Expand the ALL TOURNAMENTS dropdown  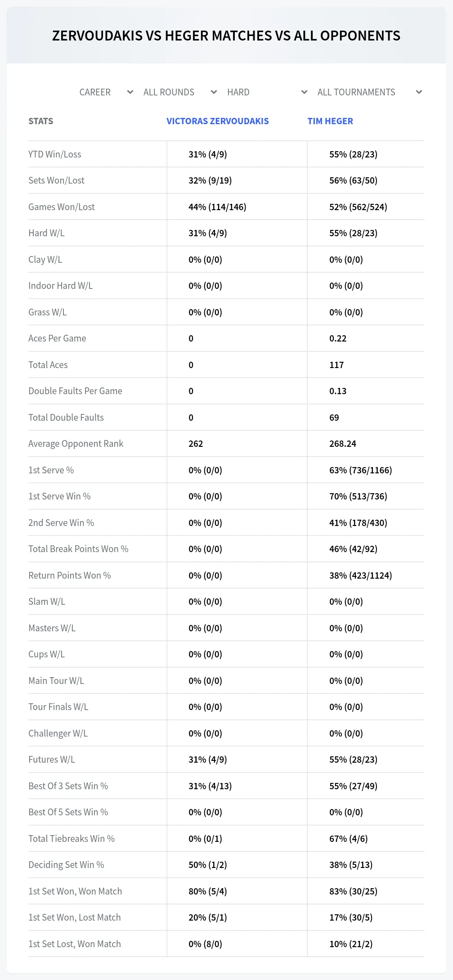tap(370, 92)
